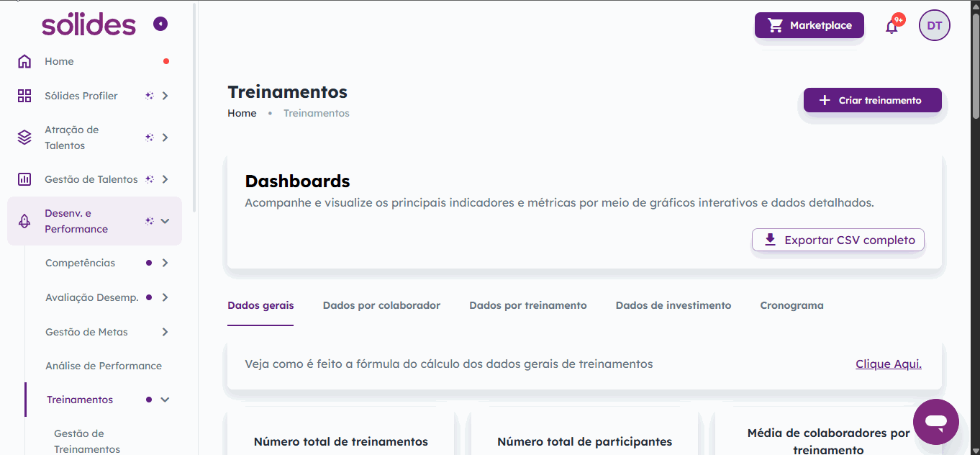Screen dimensions: 980x455
Task: Collapse Desenv. e Performance chevron
Action: pyautogui.click(x=165, y=221)
